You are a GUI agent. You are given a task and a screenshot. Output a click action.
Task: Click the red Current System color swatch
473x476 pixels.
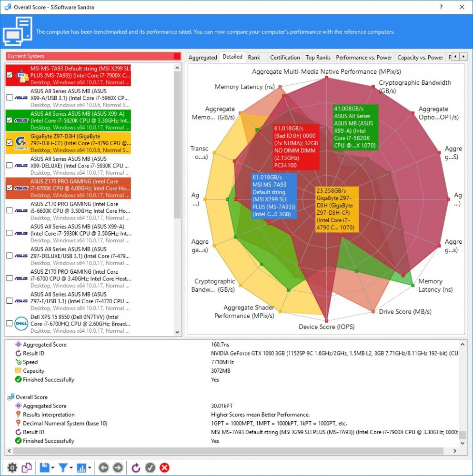[x=177, y=56]
